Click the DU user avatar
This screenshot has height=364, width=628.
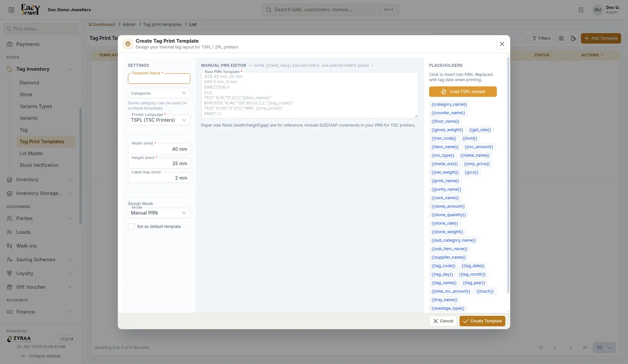click(x=598, y=10)
